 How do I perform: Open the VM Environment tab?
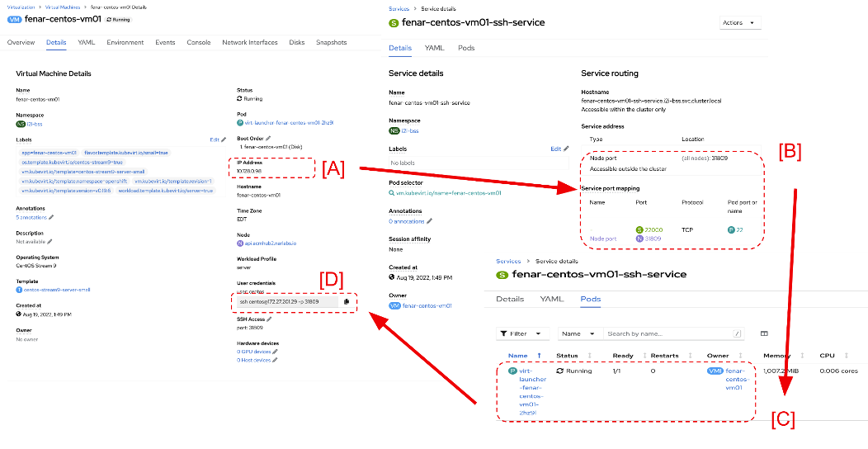point(125,43)
